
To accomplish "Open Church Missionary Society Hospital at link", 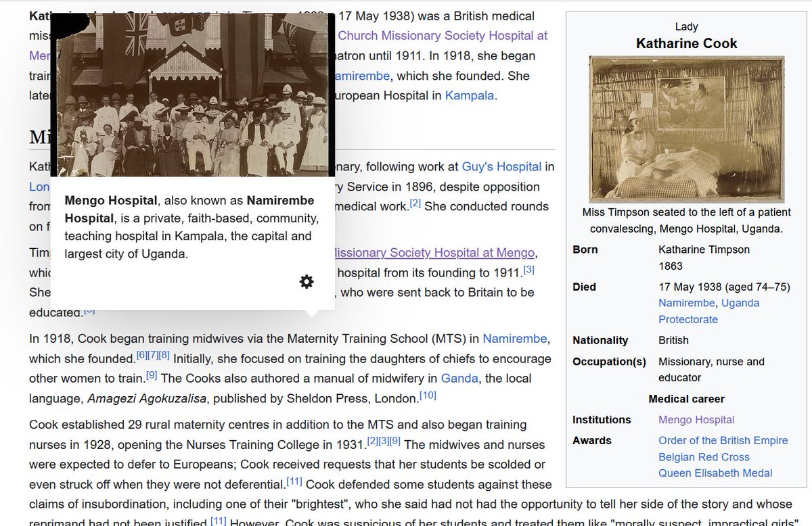I will point(443,35).
